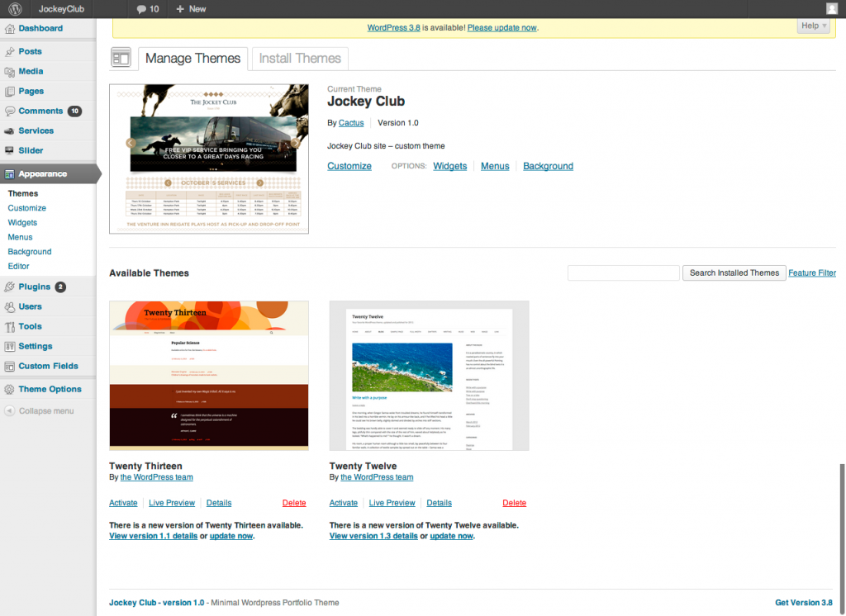Click the themes screen icon beside Manage Themes

pos(121,58)
